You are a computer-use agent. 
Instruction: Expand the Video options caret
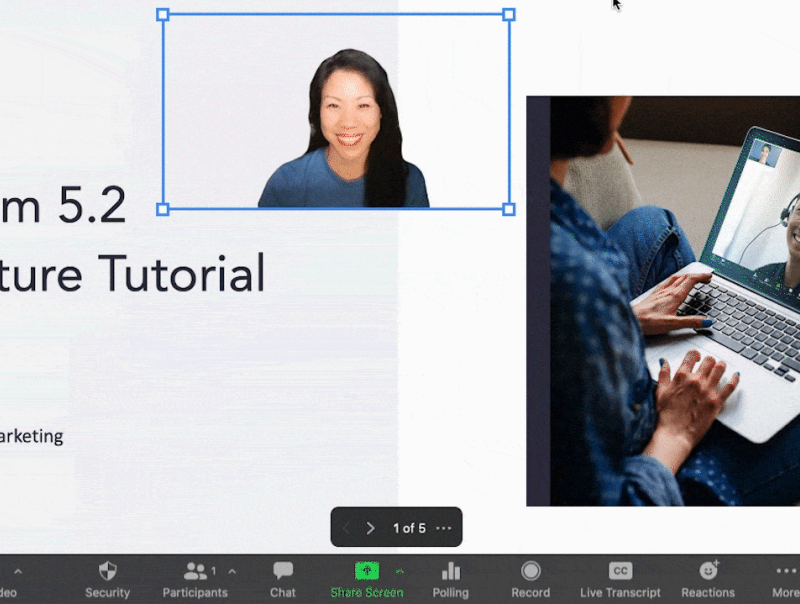(x=17, y=572)
